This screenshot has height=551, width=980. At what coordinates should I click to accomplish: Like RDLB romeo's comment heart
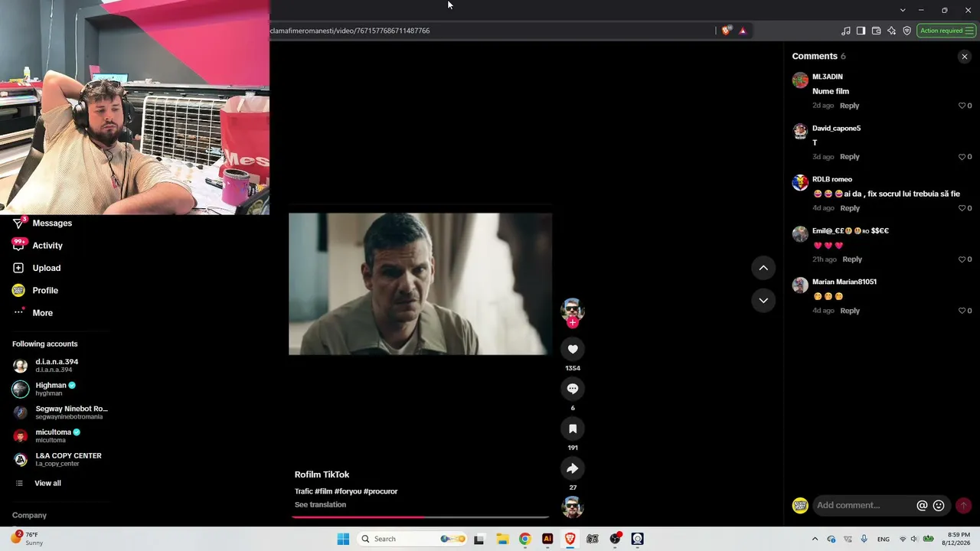pos(962,208)
